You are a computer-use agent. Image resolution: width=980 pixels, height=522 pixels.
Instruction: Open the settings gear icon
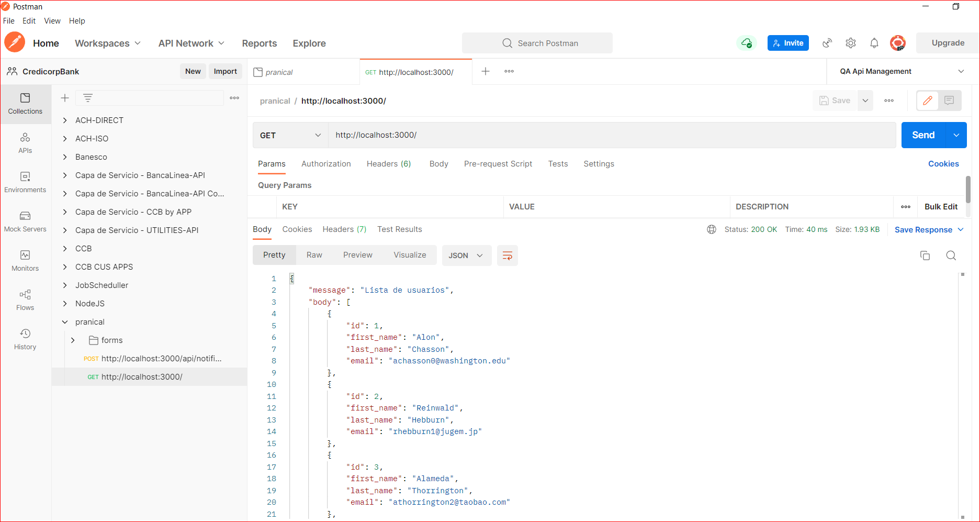point(851,43)
